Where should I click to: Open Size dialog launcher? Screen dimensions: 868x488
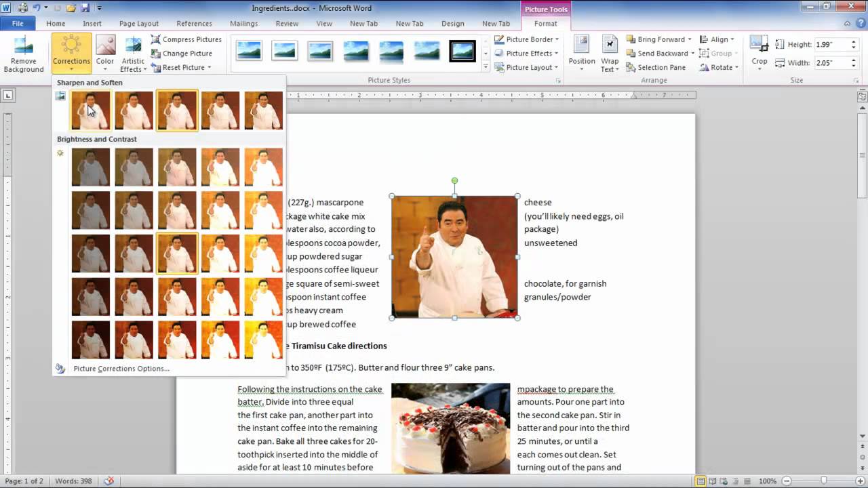click(858, 81)
